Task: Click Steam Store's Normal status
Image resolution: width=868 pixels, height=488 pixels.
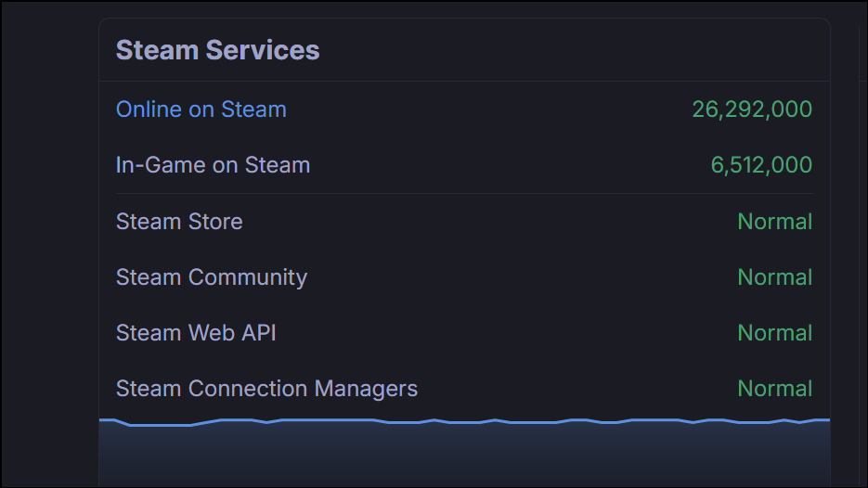Action: [775, 222]
